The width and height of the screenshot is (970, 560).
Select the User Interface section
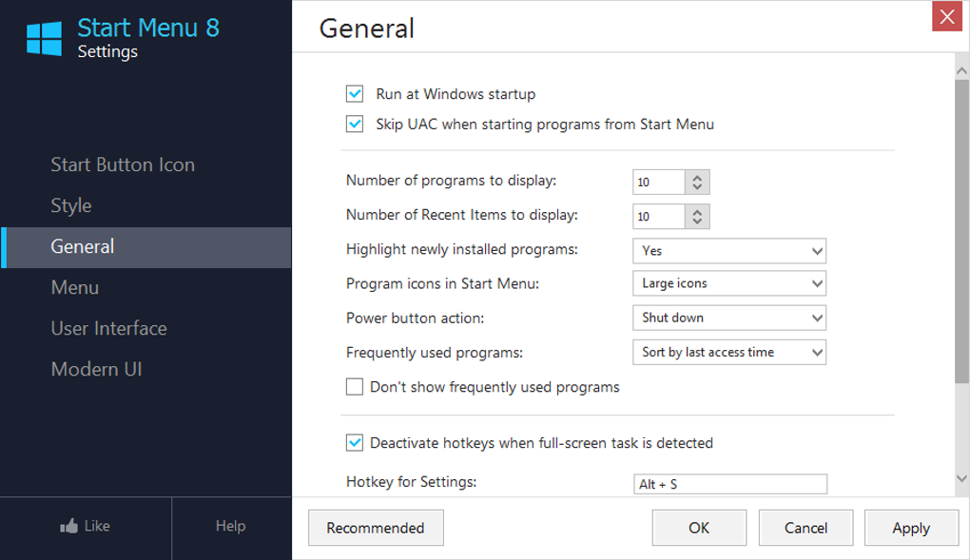click(x=108, y=328)
